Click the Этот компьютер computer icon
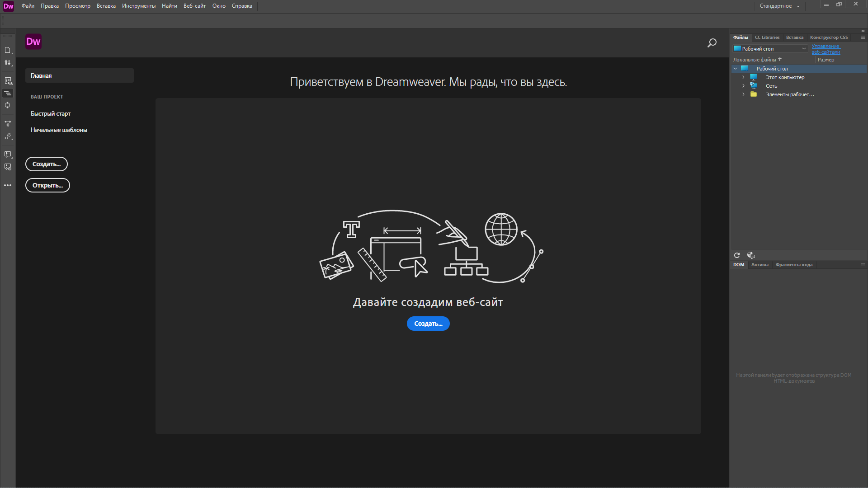Viewport: 868px width, 488px height. click(x=754, y=77)
